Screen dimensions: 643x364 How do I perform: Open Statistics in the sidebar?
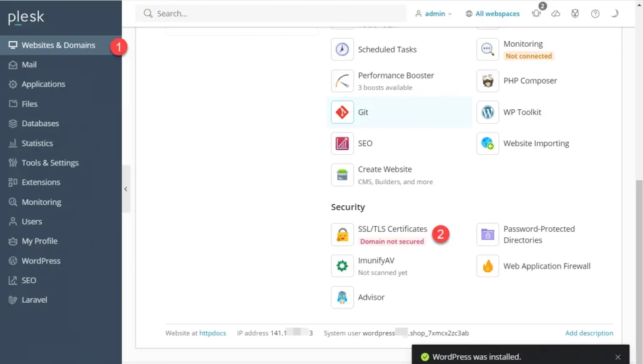(61, 143)
